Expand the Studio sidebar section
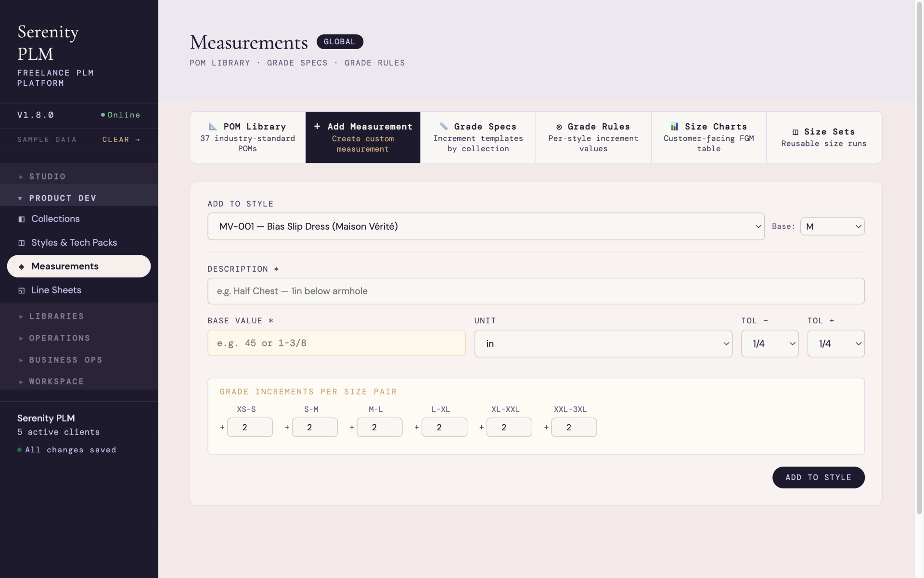The width and height of the screenshot is (924, 578). pyautogui.click(x=79, y=176)
